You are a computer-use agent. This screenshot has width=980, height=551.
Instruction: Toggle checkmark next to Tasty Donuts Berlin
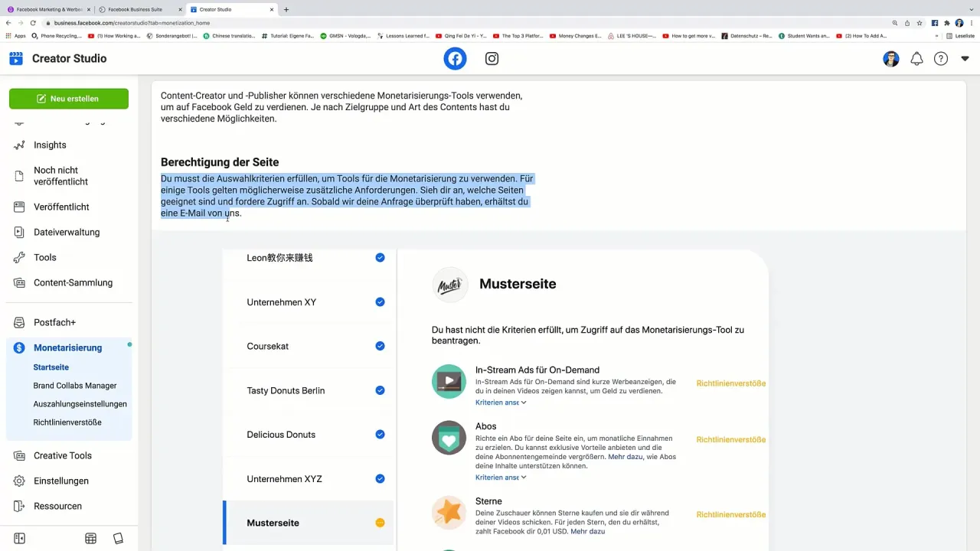[x=380, y=390]
